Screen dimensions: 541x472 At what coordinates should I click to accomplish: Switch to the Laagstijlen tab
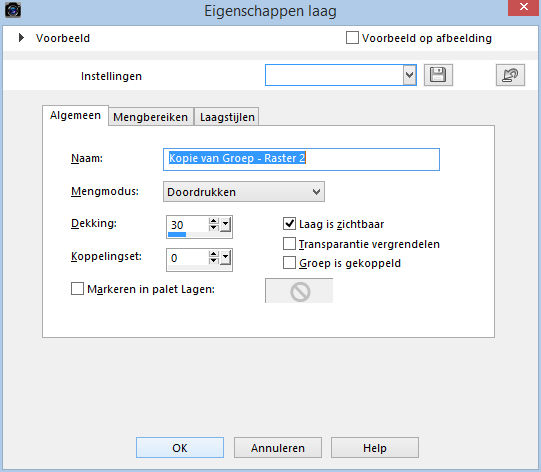tap(227, 117)
